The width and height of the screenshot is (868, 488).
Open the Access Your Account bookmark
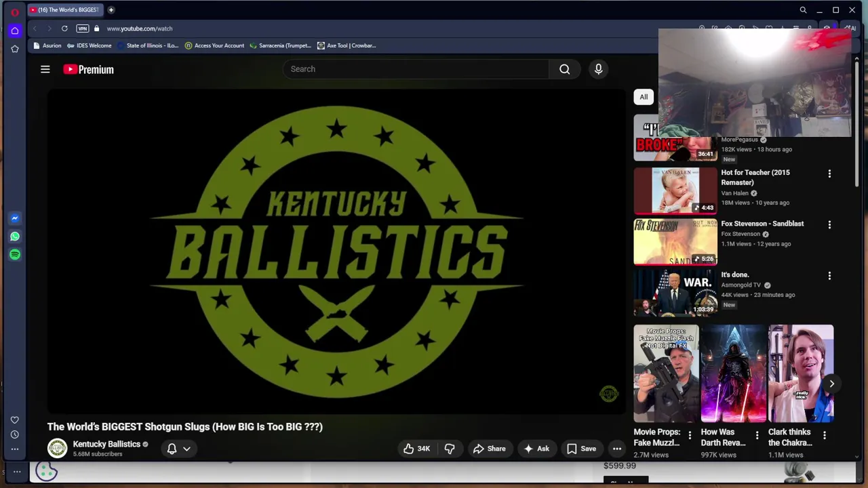coord(214,45)
